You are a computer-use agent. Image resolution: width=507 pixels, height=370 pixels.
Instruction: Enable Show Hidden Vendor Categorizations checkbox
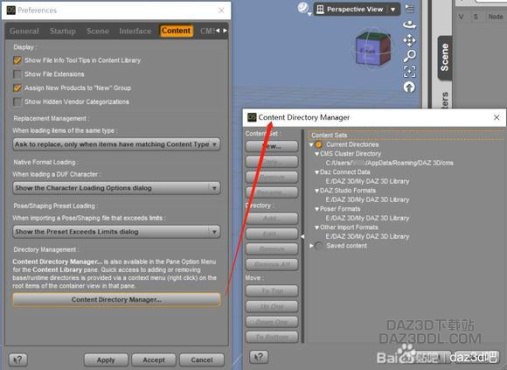pos(17,102)
